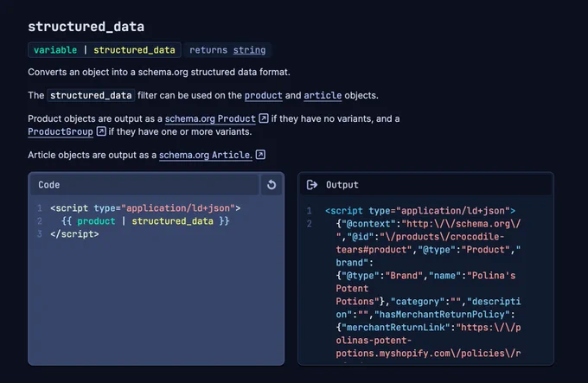This screenshot has width=588, height=383.
Task: Open the schema.org Article link
Action: coord(206,155)
